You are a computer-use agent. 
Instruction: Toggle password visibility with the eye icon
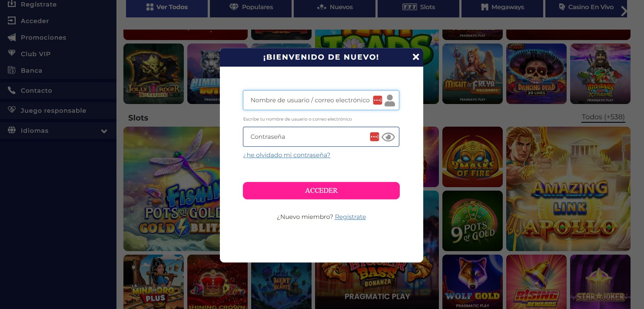click(x=388, y=137)
